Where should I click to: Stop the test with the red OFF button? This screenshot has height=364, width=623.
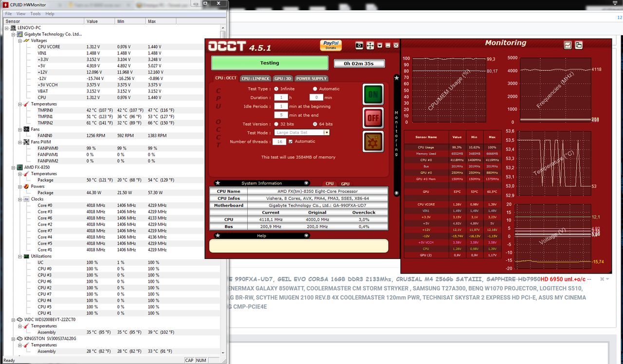click(373, 118)
